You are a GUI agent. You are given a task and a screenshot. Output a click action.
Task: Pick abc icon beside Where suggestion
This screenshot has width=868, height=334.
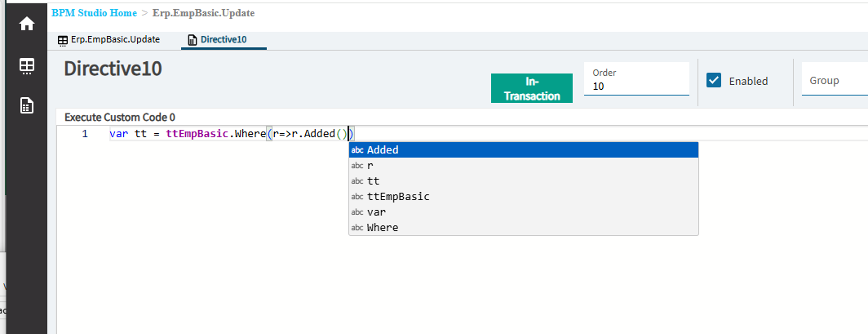click(x=357, y=228)
